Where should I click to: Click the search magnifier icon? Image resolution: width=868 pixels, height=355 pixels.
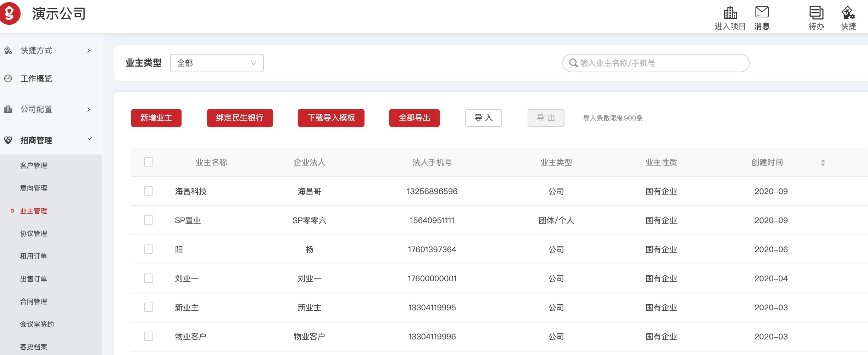pos(573,63)
